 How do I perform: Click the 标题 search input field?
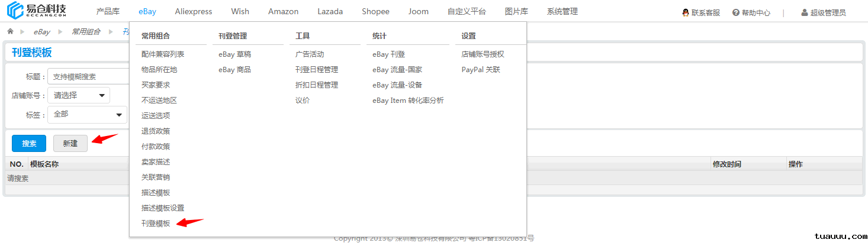tap(89, 76)
